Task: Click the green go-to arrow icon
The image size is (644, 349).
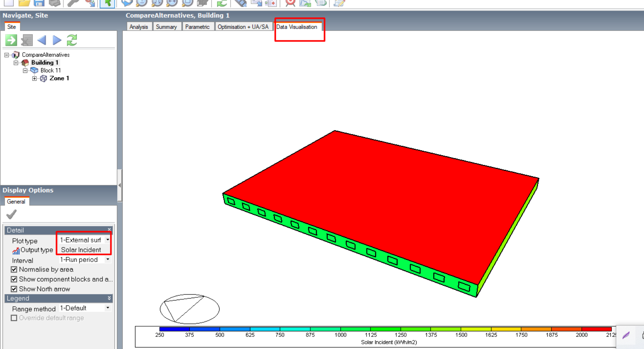Action: pyautogui.click(x=11, y=40)
